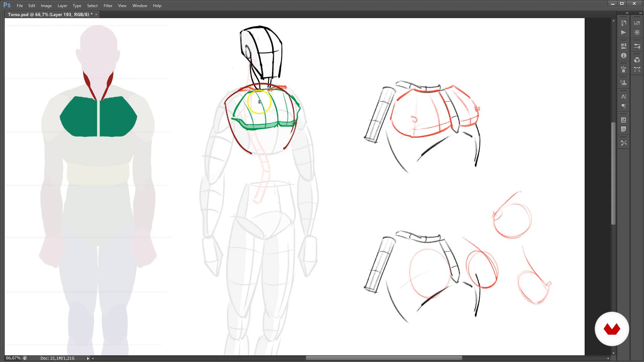644x362 pixels.
Task: Click the 66,67% zoom level field
Action: (x=13, y=358)
